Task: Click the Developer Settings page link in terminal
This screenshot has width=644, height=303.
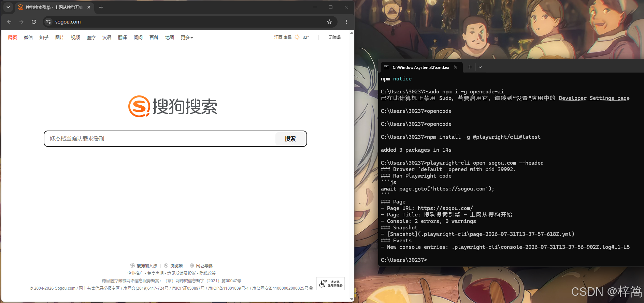Action: pos(594,98)
